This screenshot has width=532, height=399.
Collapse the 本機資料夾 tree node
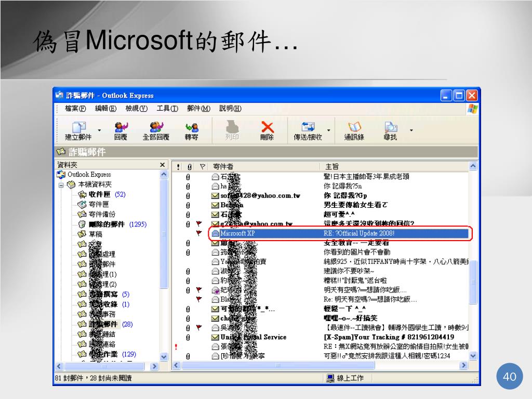(61, 185)
